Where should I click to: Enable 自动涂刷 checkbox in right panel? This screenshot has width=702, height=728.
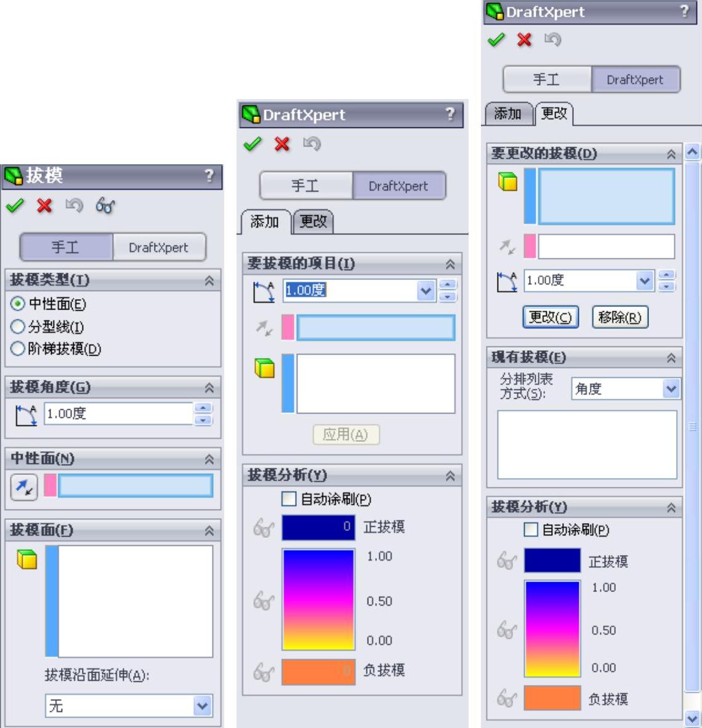pyautogui.click(x=531, y=530)
